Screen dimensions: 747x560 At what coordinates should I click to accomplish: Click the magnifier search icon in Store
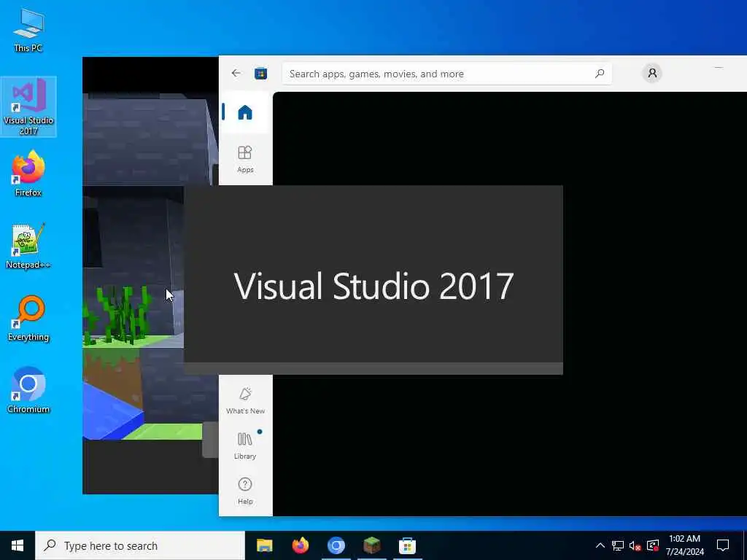[x=600, y=74]
